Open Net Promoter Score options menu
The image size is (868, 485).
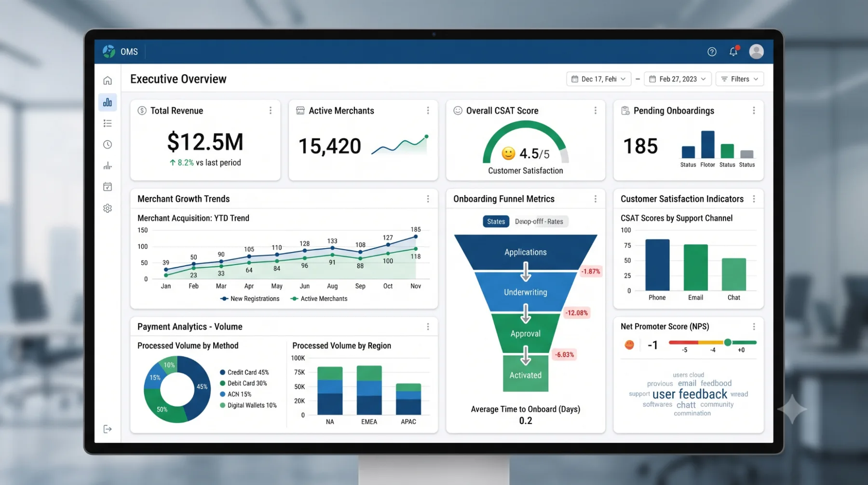click(x=754, y=327)
